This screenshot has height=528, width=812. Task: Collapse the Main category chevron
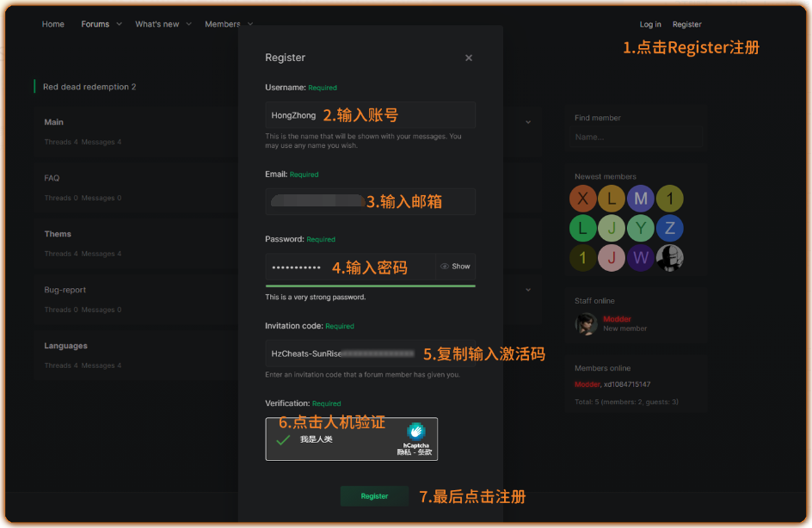[528, 122]
